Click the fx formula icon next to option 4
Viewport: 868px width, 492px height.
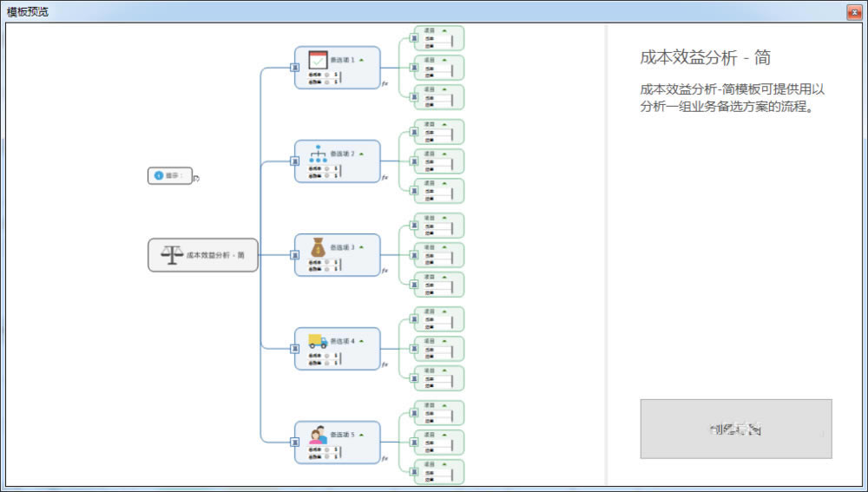[385, 364]
